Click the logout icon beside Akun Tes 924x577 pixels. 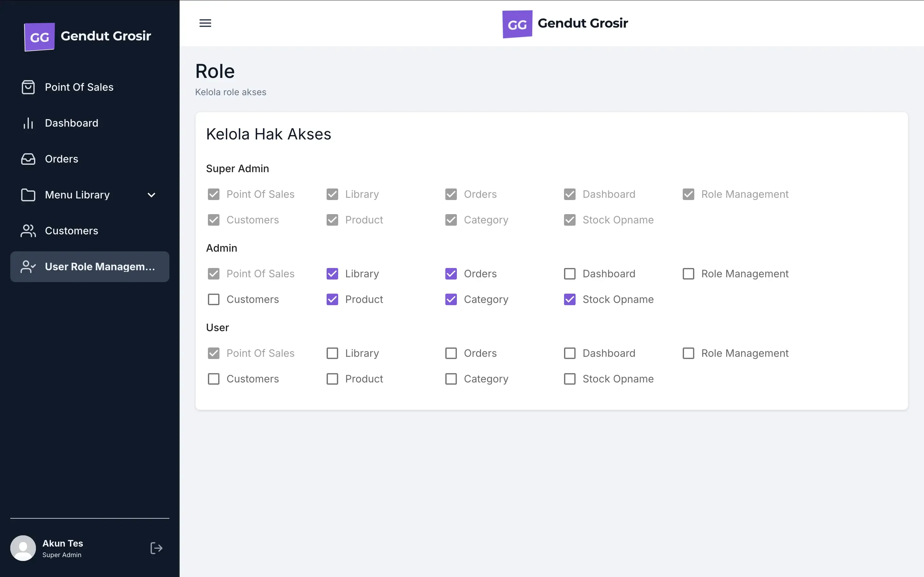tap(156, 548)
